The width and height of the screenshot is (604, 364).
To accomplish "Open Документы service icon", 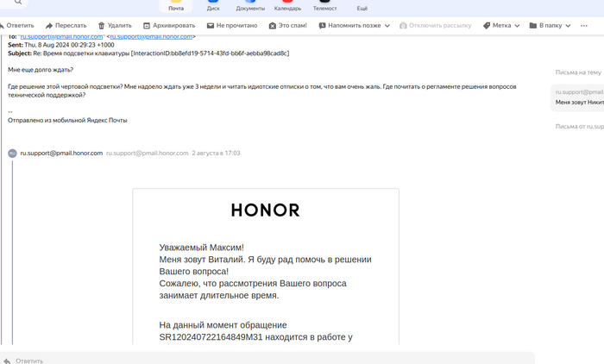I will pyautogui.click(x=250, y=5).
